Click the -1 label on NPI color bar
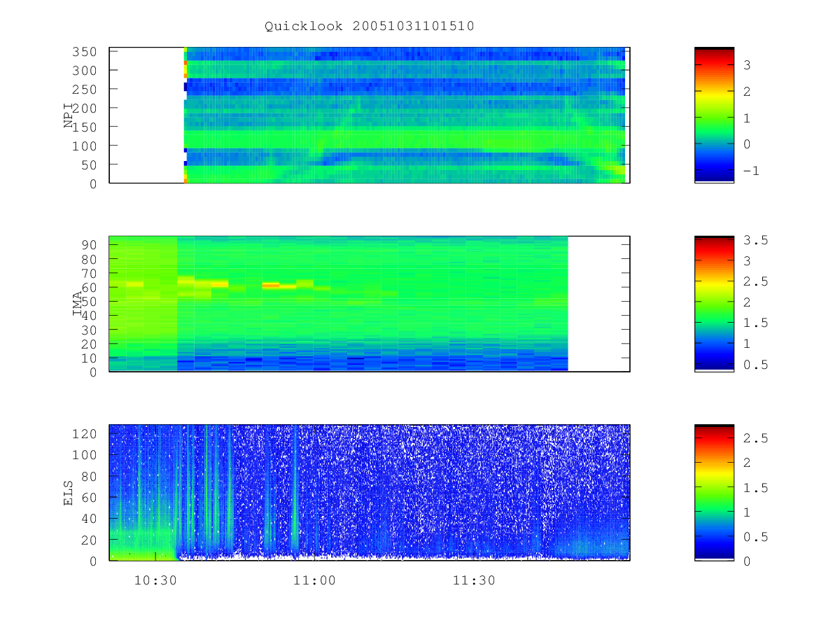The width and height of the screenshot is (840, 630). pyautogui.click(x=752, y=171)
